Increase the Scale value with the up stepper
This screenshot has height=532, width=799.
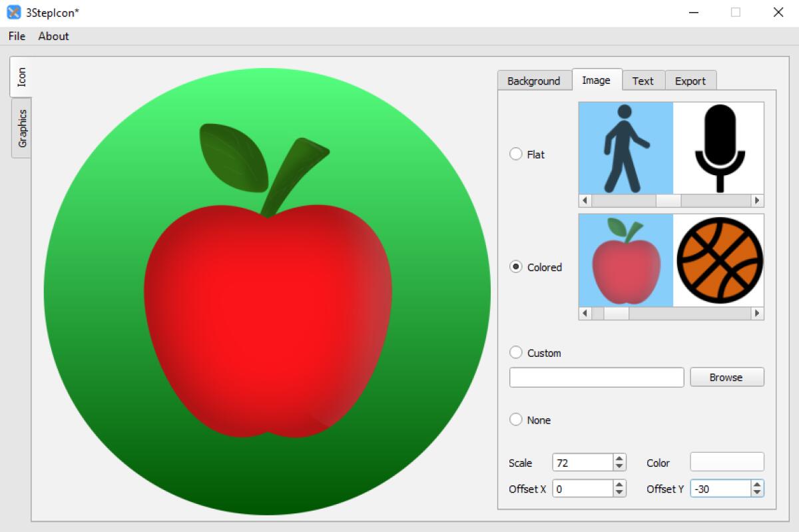pyautogui.click(x=619, y=457)
